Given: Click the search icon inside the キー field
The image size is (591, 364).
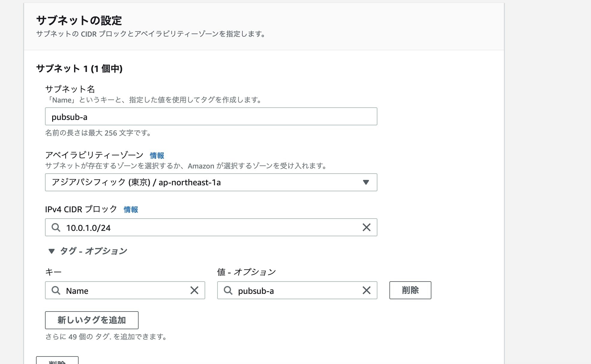Looking at the screenshot, I should (56, 290).
